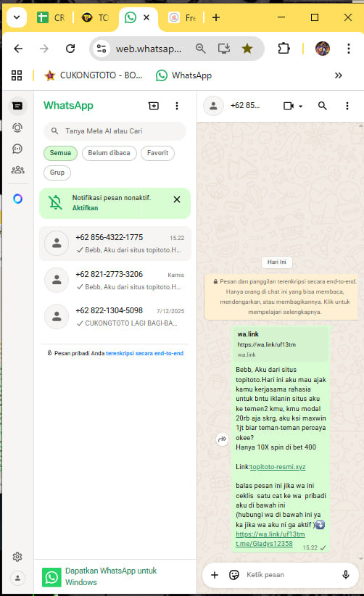This screenshot has width=364, height=596.
Task: Open chat with +62 856-4322-1775
Action: 115,244
